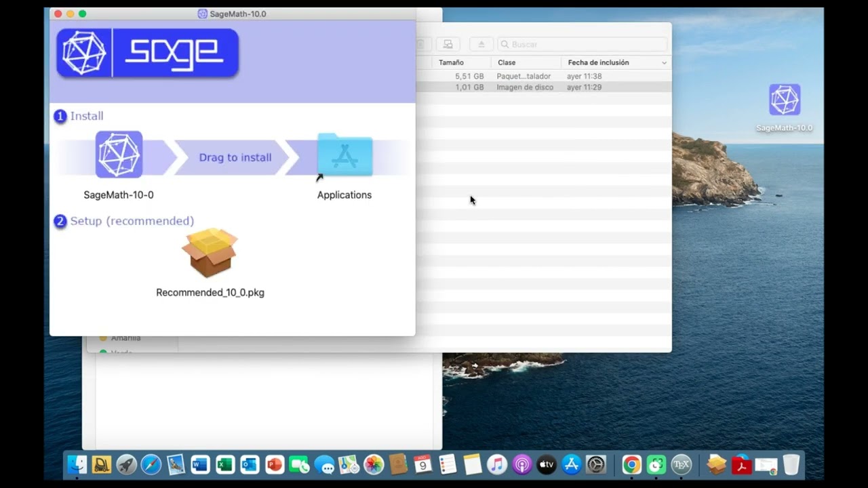868x488 pixels.
Task: Click the Buscar search field in Finder
Action: (583, 44)
